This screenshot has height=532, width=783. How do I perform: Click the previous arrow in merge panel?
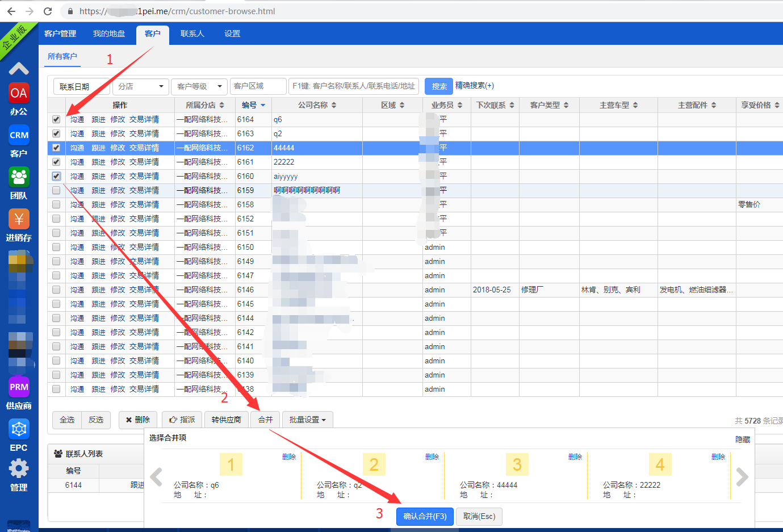(x=157, y=477)
